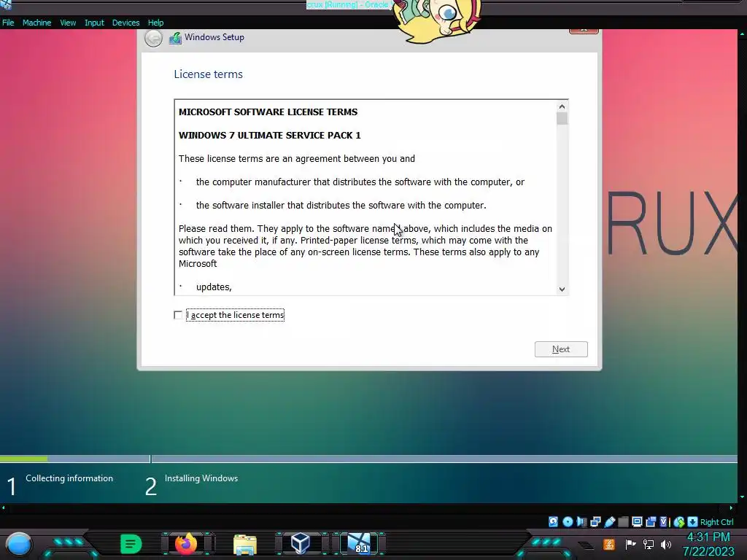Click the volume speaker tray icon
Screen dimensions: 747x560
click(665, 544)
